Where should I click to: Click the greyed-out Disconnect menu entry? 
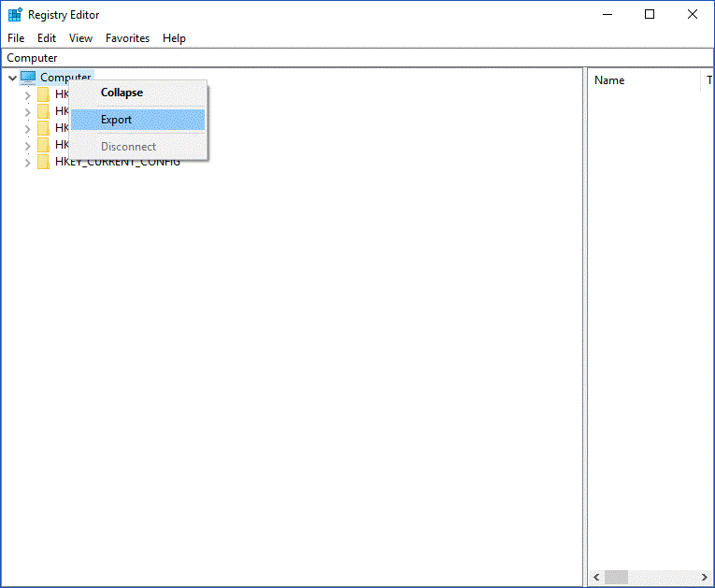[x=137, y=147]
